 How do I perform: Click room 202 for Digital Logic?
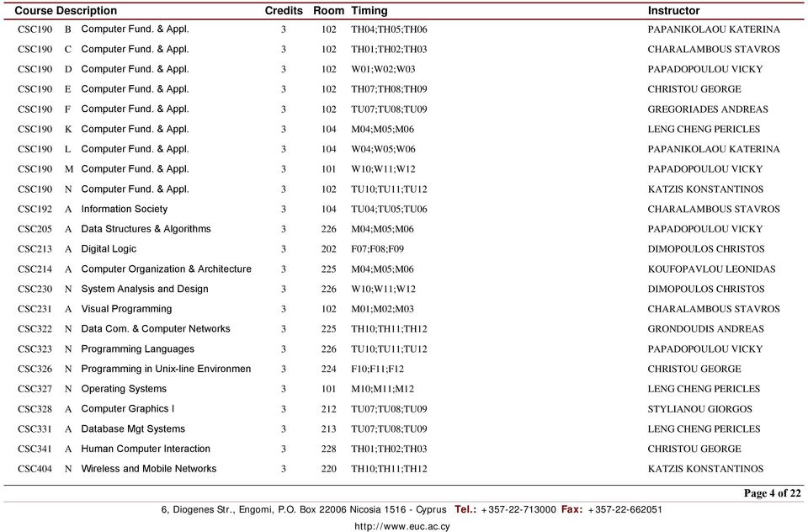pyautogui.click(x=329, y=249)
